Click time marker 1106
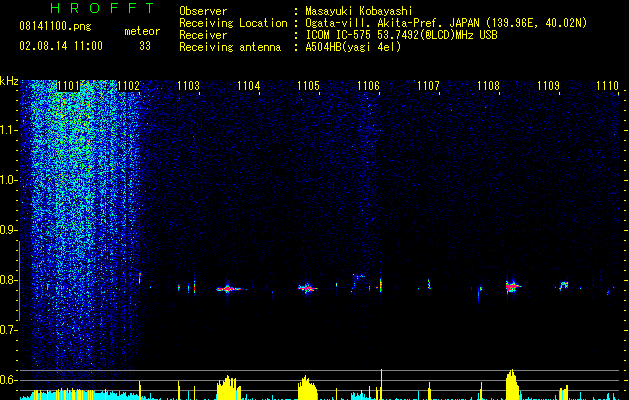The image size is (629, 400). (368, 86)
